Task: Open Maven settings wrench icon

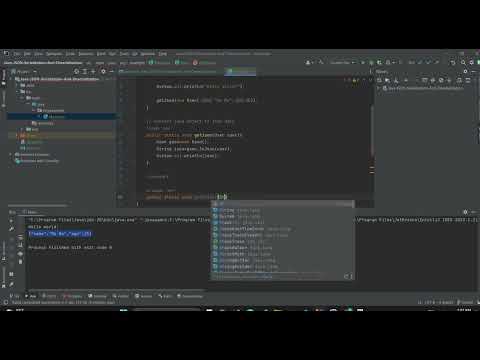Action: [x=468, y=80]
